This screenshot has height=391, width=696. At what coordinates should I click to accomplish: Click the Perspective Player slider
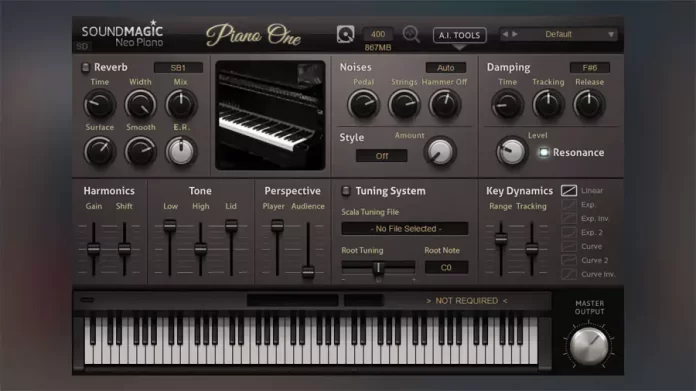coord(277,249)
